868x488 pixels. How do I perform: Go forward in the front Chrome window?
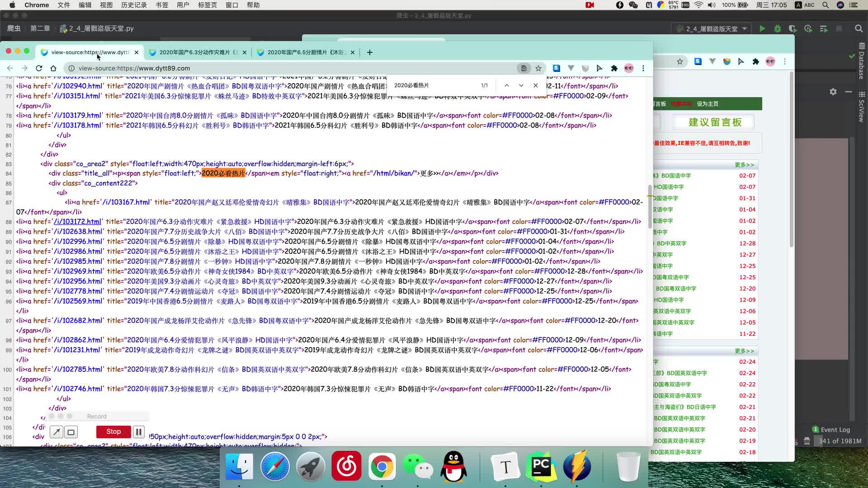24,68
